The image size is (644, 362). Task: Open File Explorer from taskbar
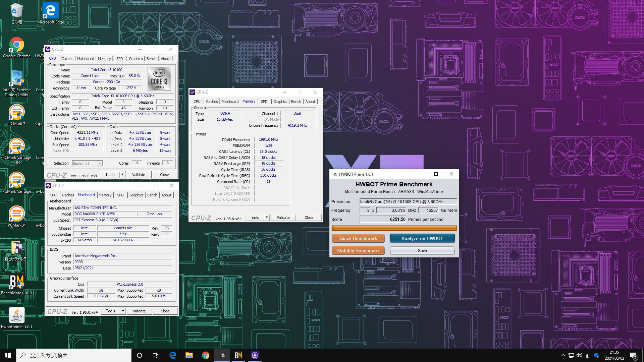189,355
